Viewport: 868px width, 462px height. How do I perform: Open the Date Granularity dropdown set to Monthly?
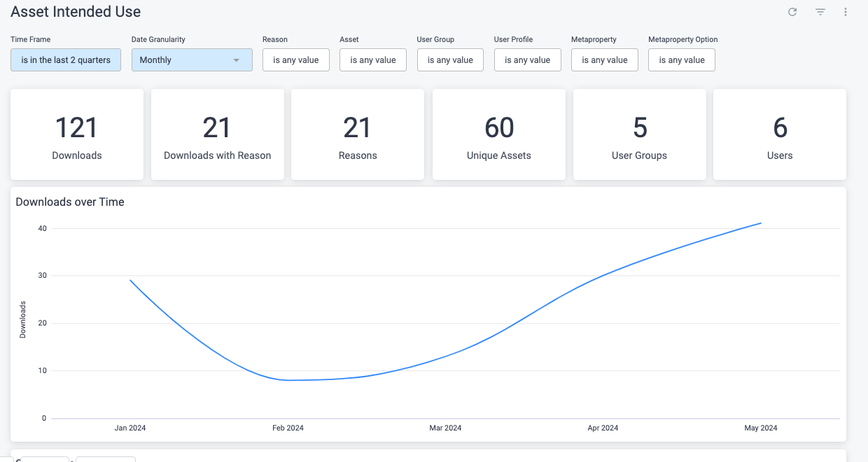coord(191,59)
